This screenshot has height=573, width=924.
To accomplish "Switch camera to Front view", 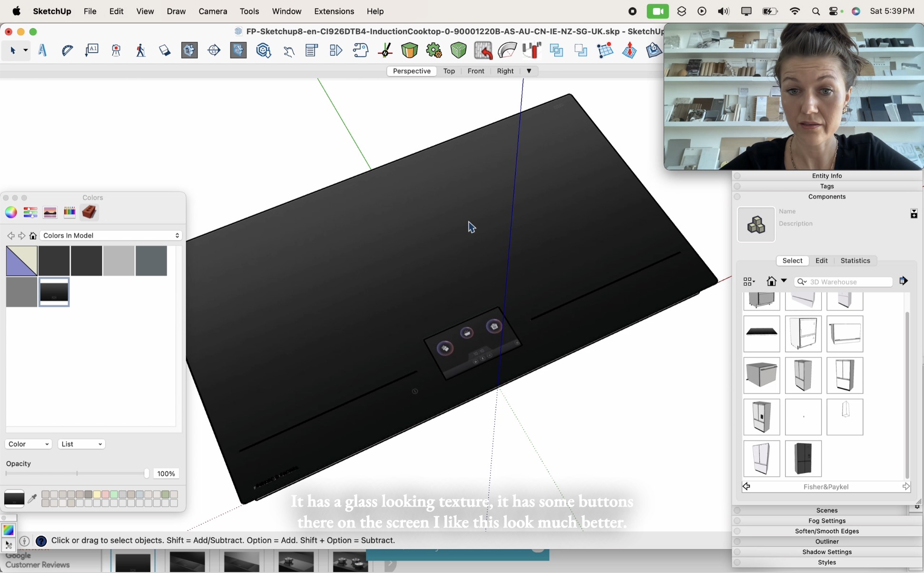I will click(476, 71).
